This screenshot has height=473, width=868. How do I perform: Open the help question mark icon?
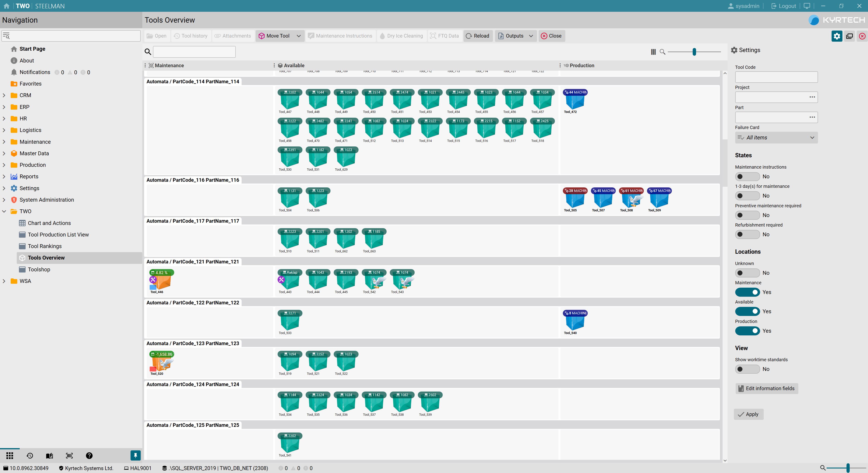(x=89, y=456)
